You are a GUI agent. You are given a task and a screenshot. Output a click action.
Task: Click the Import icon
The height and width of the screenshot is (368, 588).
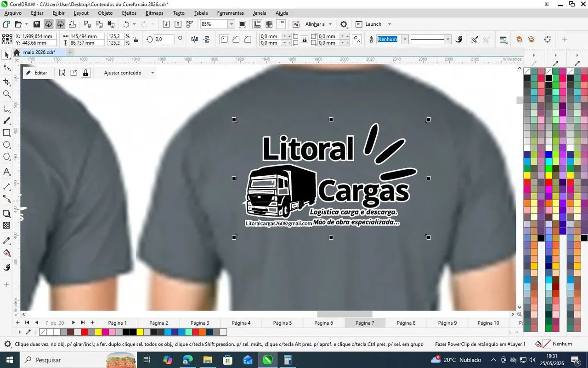pos(166,24)
